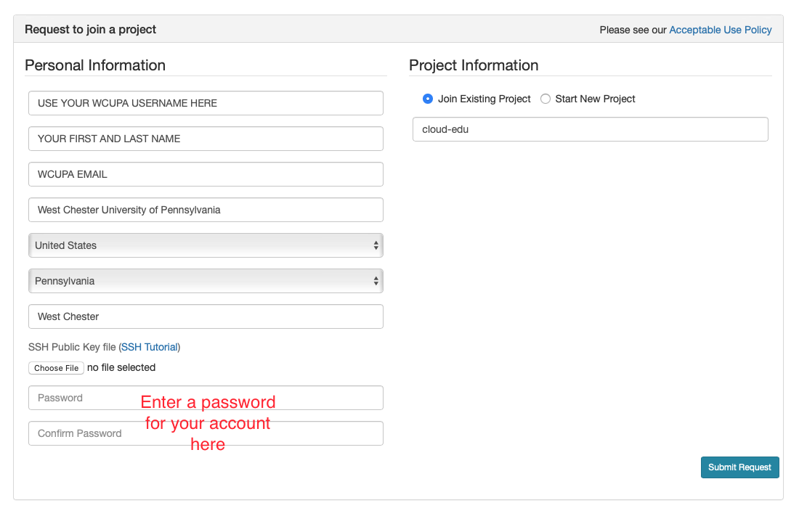This screenshot has width=807, height=532.
Task: Click the WCUPA username input field
Action: [206, 103]
